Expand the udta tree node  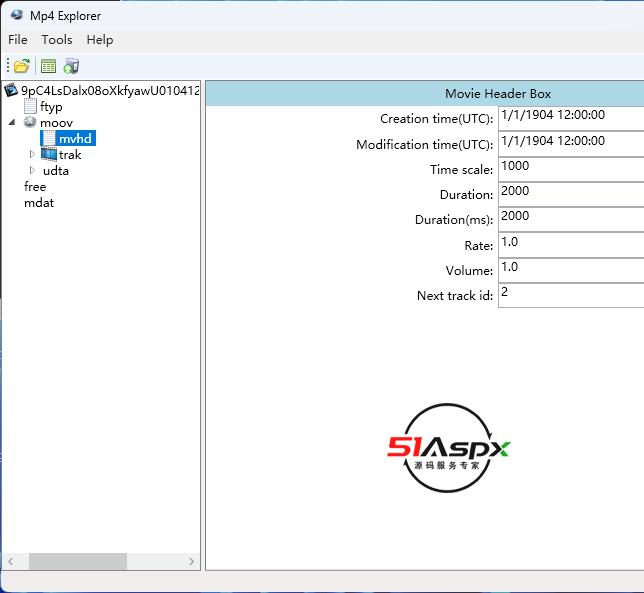pos(32,170)
